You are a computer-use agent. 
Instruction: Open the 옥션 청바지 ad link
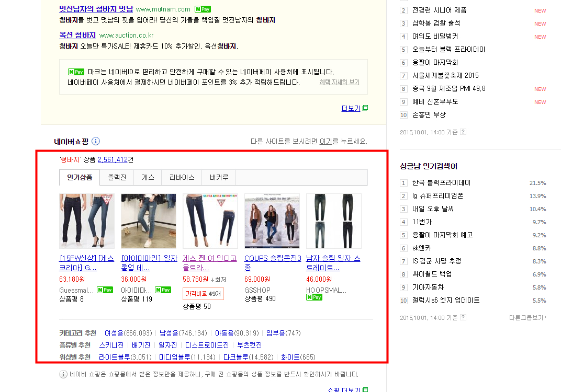77,35
